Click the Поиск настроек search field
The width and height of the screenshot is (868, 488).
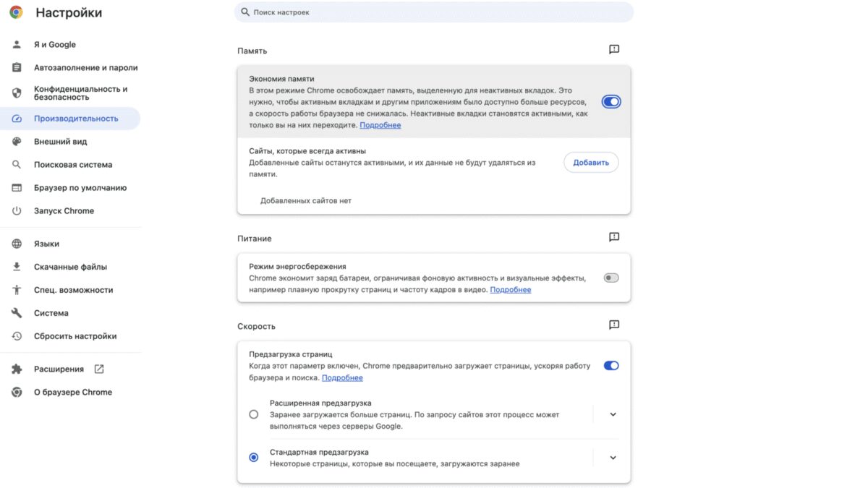pos(433,12)
